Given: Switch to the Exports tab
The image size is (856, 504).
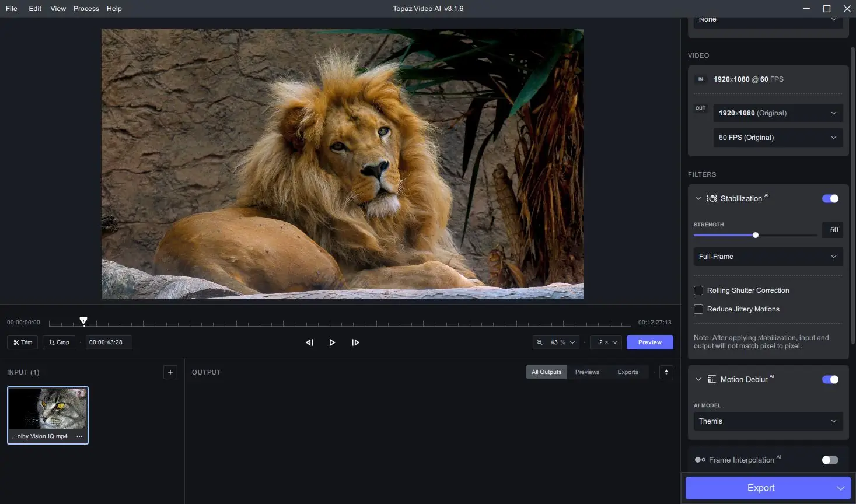Looking at the screenshot, I should (x=628, y=372).
